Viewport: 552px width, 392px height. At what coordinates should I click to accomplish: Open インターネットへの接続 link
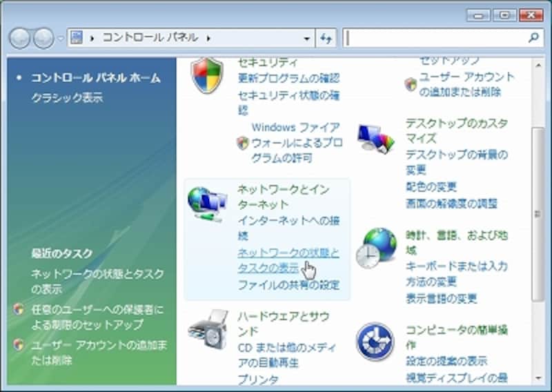point(288,228)
